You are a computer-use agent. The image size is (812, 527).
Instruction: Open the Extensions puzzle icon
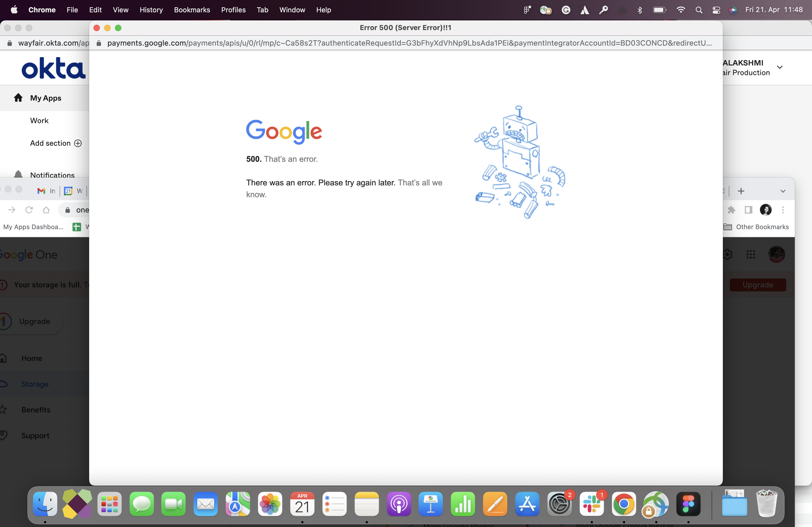[731, 210]
